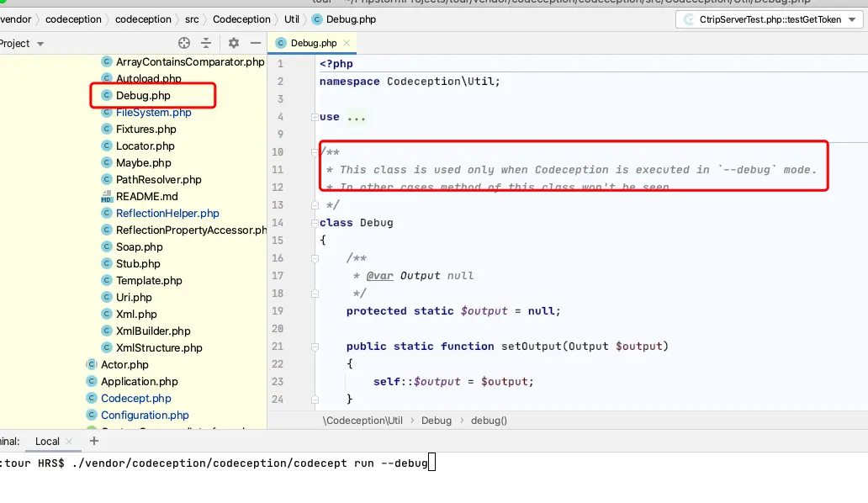Open ReflectionPropertyAccessor.php in the tree
The height and width of the screenshot is (503, 868).
(191, 230)
